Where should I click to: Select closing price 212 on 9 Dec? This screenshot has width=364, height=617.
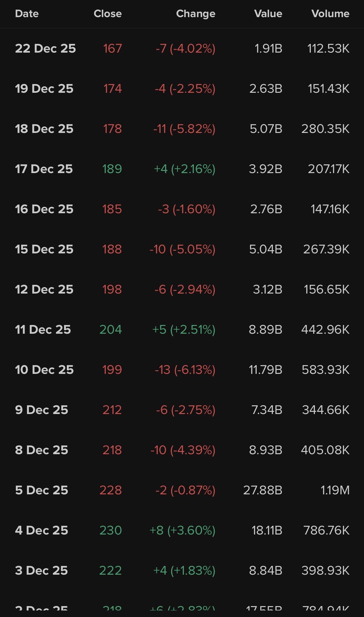(x=112, y=410)
